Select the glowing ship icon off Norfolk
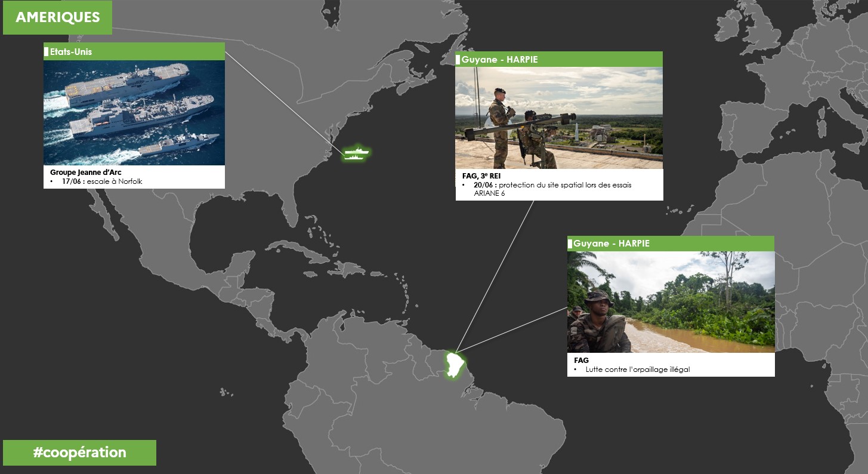 (356, 153)
